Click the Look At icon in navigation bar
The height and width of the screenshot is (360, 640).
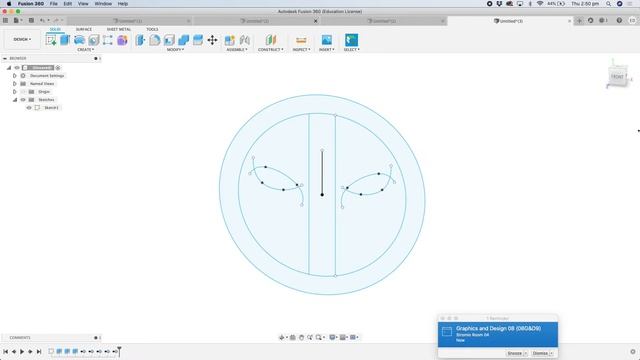tap(293, 338)
